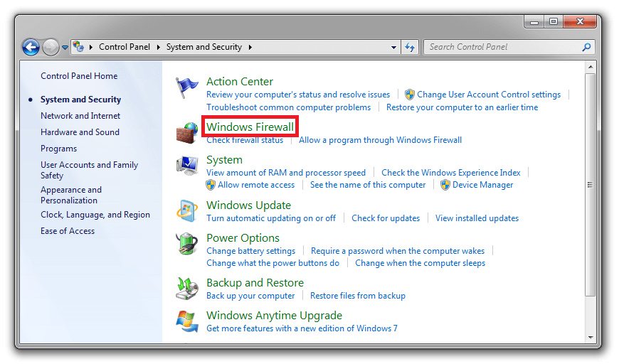Click Allow remote access link
619x364 pixels.
pyautogui.click(x=256, y=185)
